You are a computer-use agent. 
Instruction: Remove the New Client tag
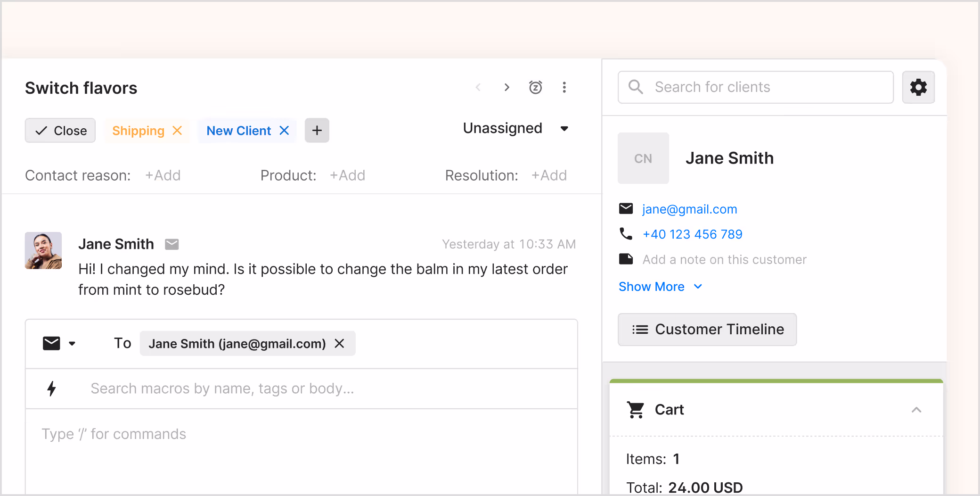tap(284, 131)
